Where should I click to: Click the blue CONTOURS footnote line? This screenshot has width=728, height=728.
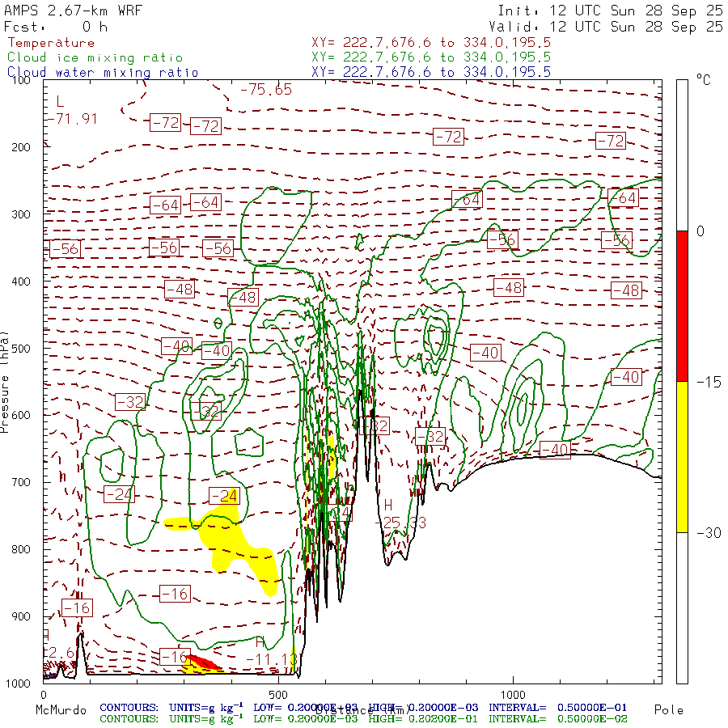coord(363,708)
